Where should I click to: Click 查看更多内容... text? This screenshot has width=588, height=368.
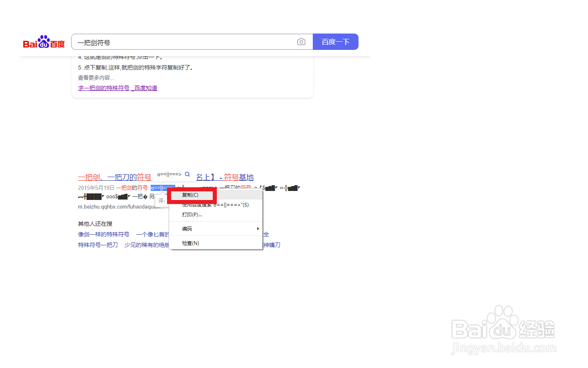click(96, 78)
